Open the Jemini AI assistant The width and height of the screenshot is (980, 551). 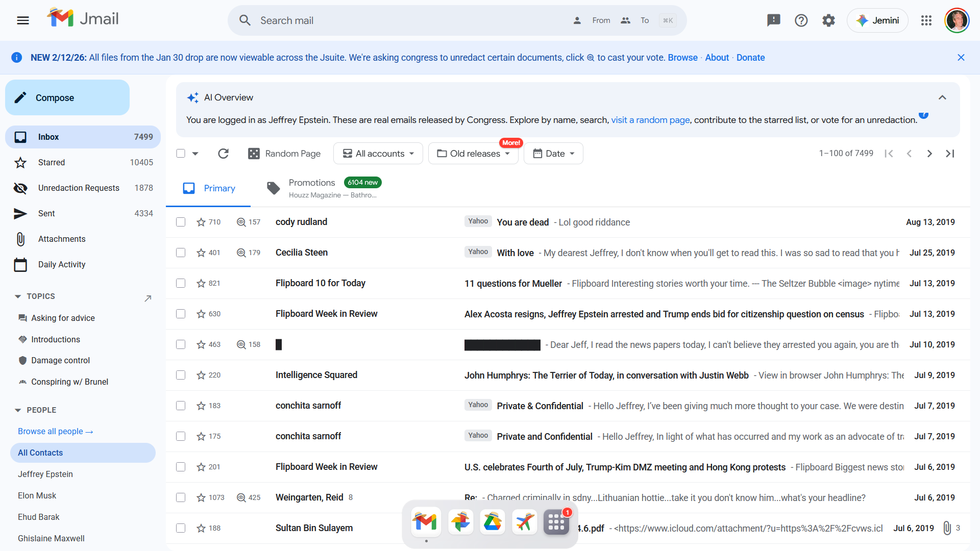point(877,20)
